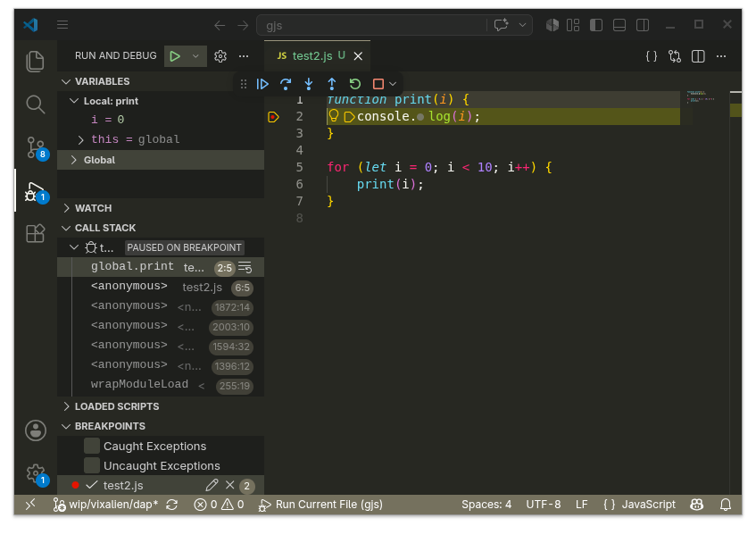Open the chat dropdown arrow in title bar
The image size is (756, 543).
pyautogui.click(x=522, y=25)
